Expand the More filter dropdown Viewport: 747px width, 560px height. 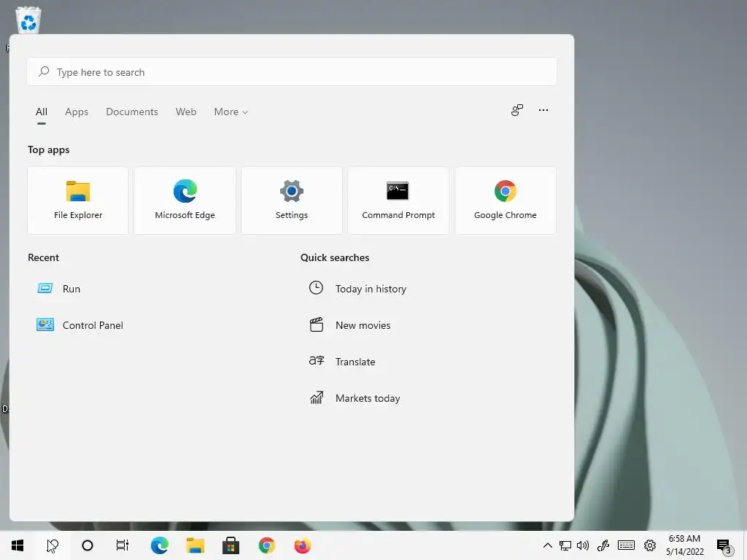pos(231,112)
